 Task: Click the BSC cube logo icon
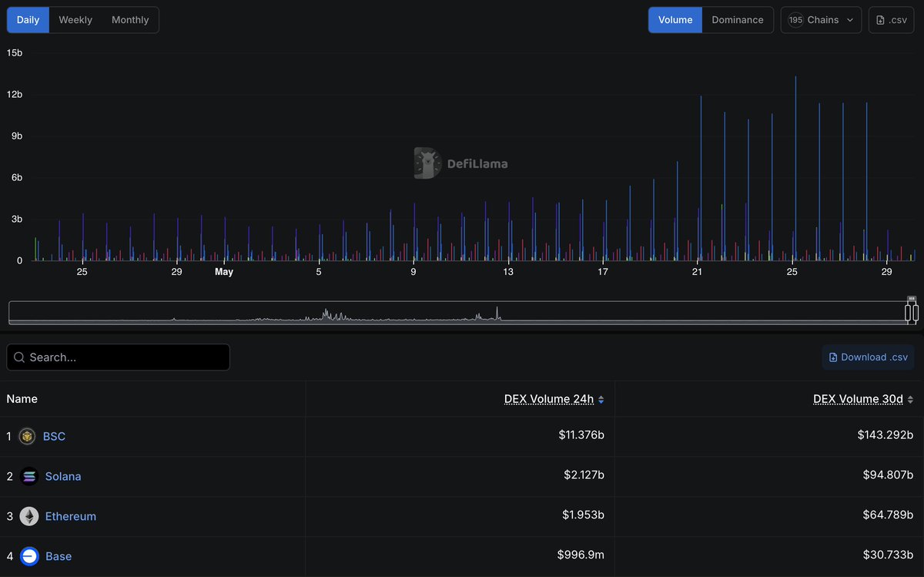[x=28, y=437]
